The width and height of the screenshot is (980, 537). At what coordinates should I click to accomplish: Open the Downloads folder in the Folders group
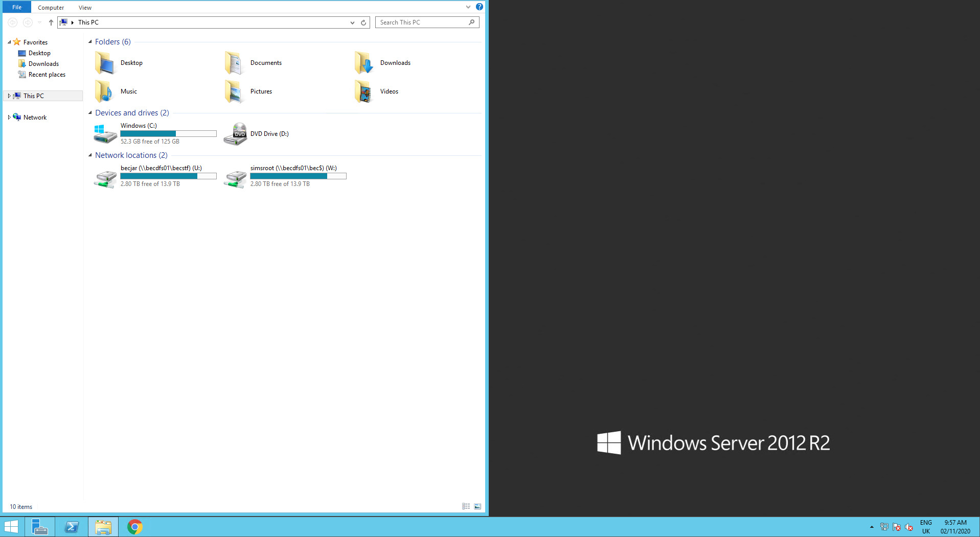point(364,63)
